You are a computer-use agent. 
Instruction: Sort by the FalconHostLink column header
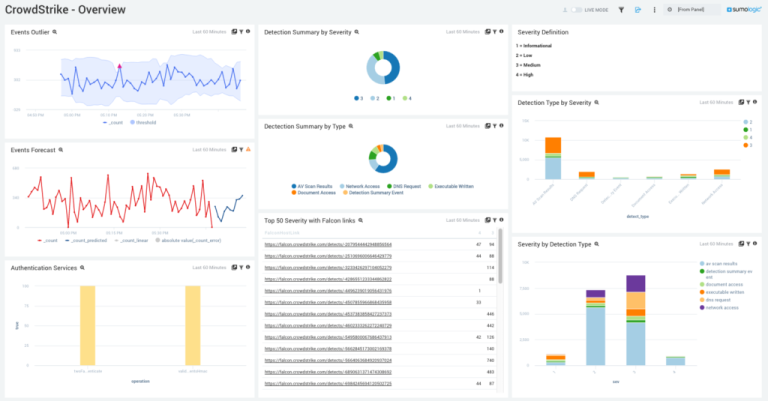point(282,233)
